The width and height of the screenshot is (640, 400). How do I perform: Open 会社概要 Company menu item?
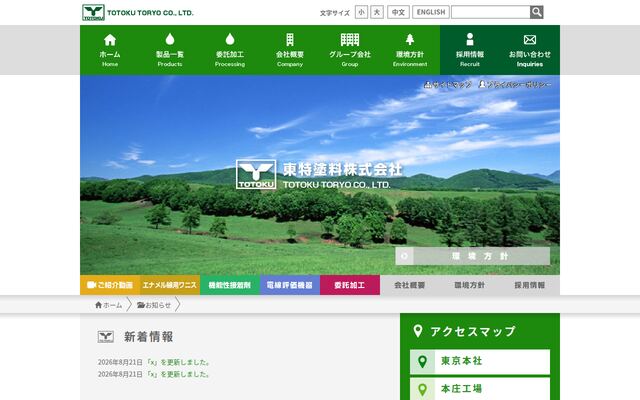tap(290, 50)
